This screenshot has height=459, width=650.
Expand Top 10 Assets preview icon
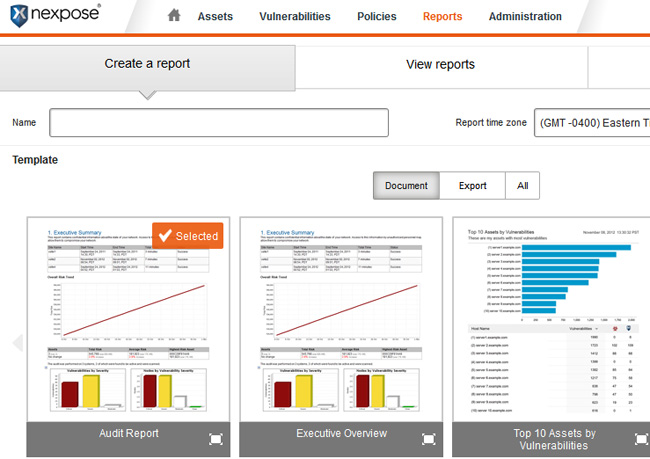coord(641,439)
